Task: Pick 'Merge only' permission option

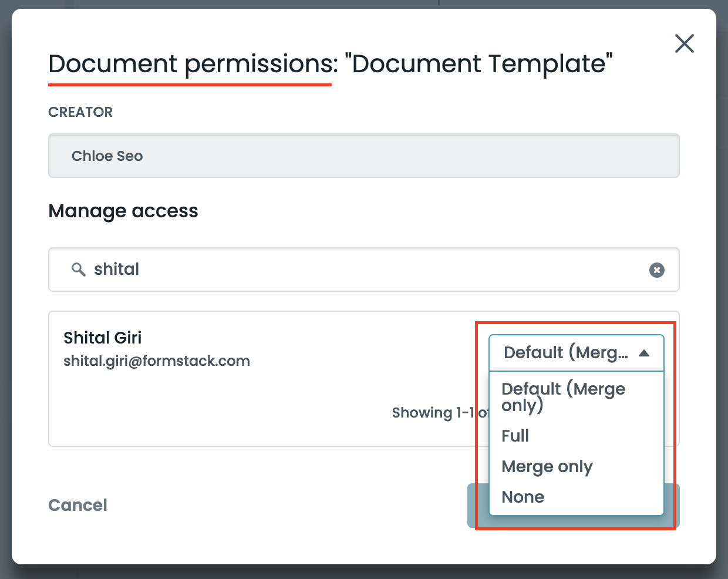Action: [547, 466]
